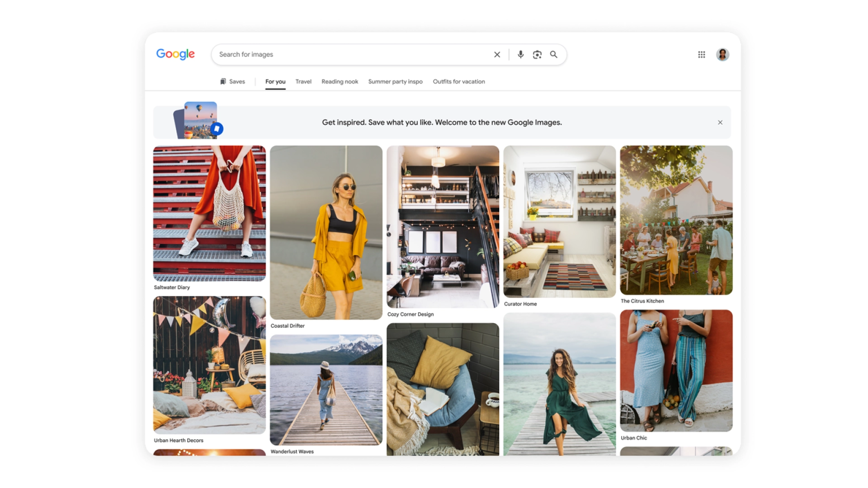Open the Saves collection
The width and height of the screenshot is (868, 488).
[x=232, y=82]
